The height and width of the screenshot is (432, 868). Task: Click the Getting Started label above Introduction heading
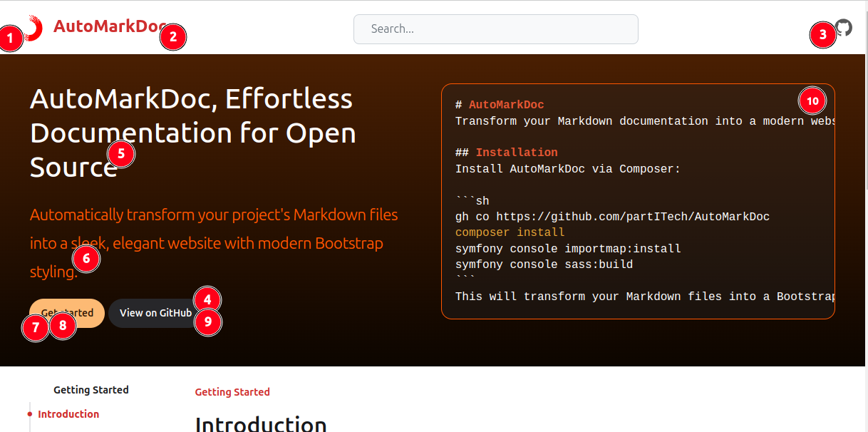pyautogui.click(x=232, y=391)
